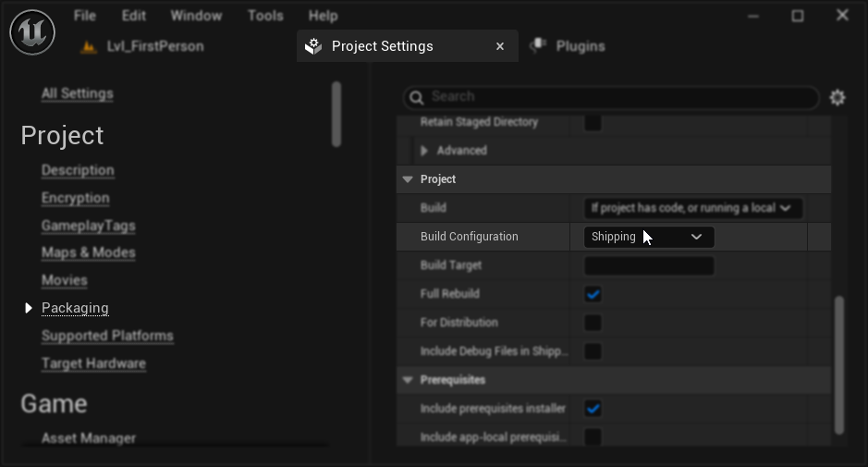This screenshot has height=467, width=868.
Task: Open settings gear next to search bar
Action: point(837,97)
